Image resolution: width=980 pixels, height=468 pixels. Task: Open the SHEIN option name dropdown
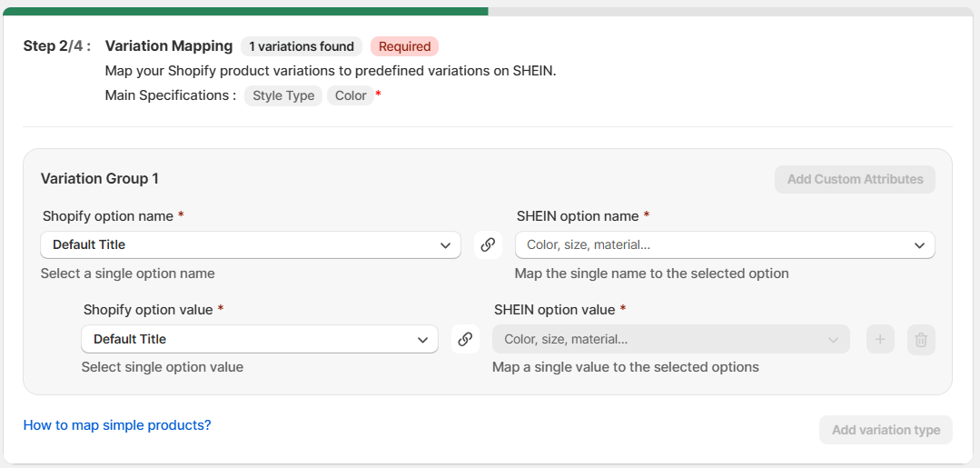[725, 244]
